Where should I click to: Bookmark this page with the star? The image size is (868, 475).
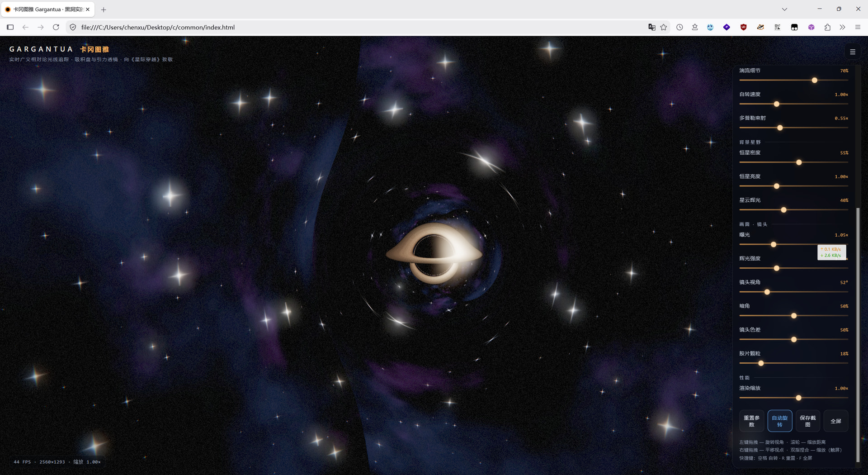(664, 27)
